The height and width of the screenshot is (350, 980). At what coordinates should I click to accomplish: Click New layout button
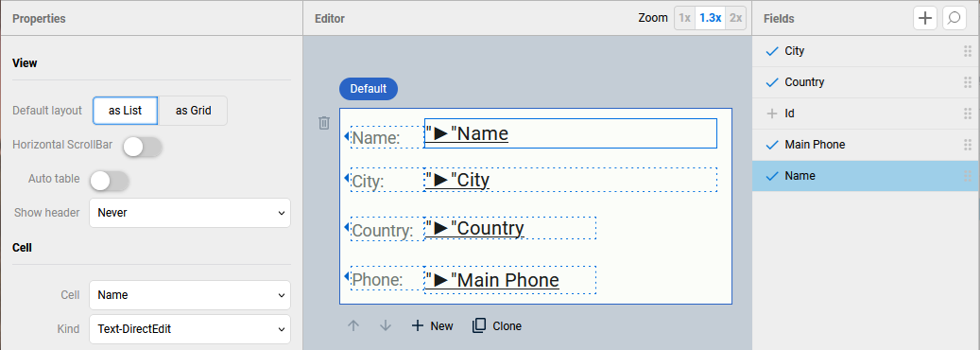click(433, 325)
